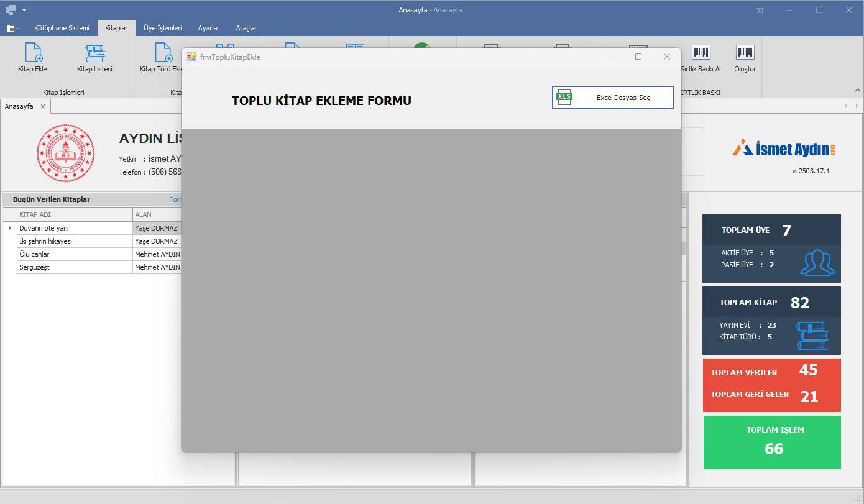The width and height of the screenshot is (864, 504).
Task: Collapse the ribbon using the chevron arrow
Action: point(858,90)
